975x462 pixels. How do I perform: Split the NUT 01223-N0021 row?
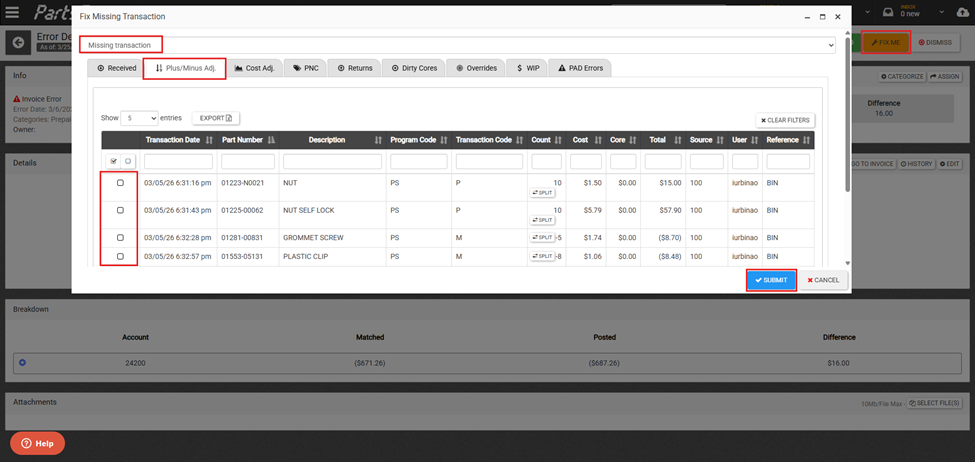coord(542,193)
